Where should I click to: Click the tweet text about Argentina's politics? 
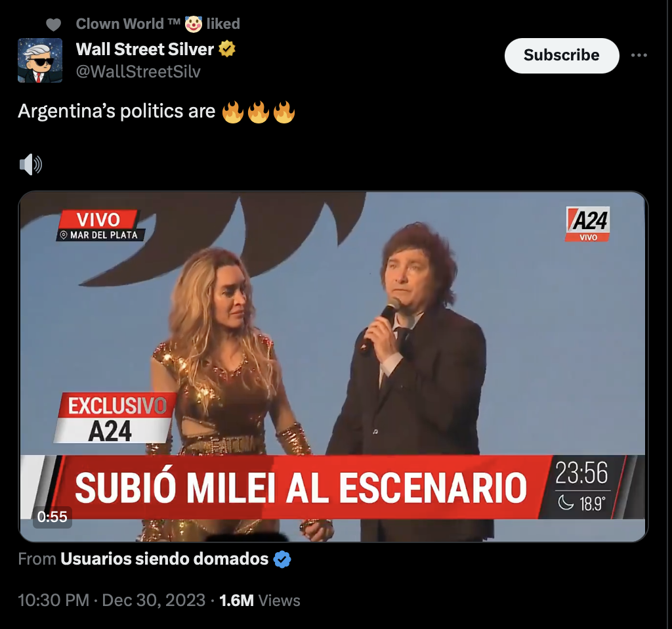pyautogui.click(x=156, y=112)
